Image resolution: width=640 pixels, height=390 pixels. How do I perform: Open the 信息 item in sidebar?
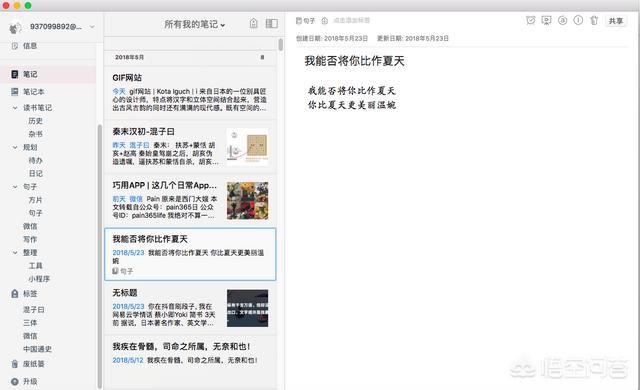click(x=24, y=46)
